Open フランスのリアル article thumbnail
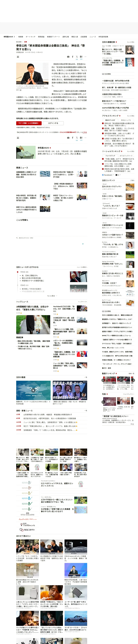The height and width of the screenshot is (644, 138). click(x=130, y=62)
